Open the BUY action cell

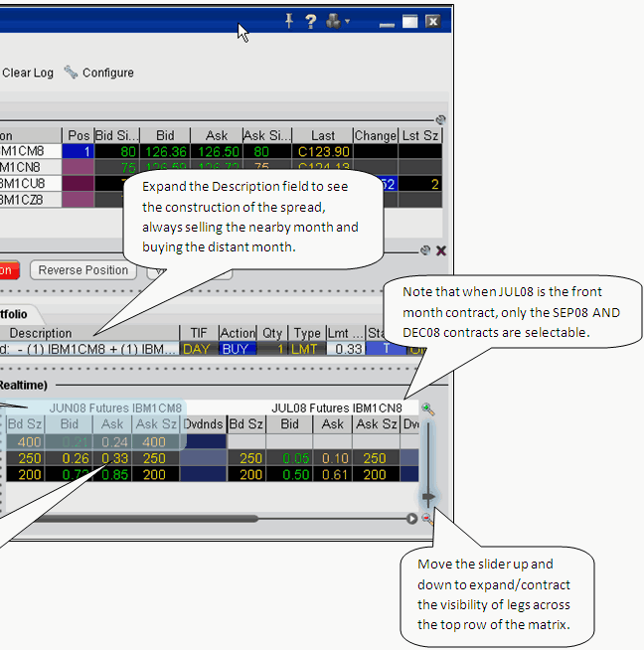click(x=238, y=349)
